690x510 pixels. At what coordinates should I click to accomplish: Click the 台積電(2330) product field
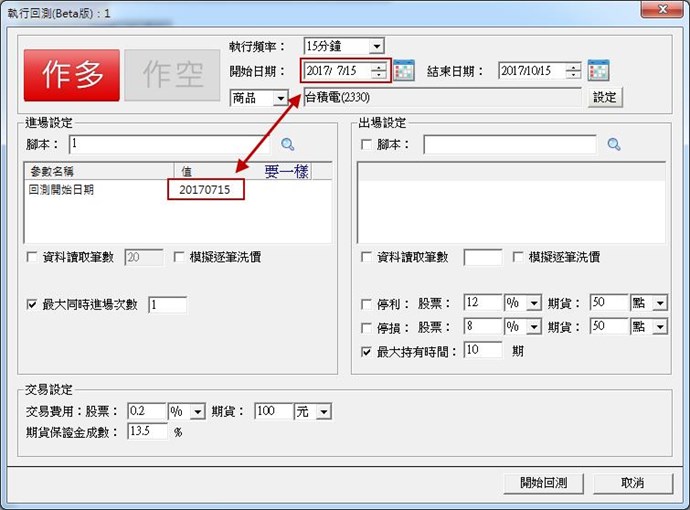443,97
